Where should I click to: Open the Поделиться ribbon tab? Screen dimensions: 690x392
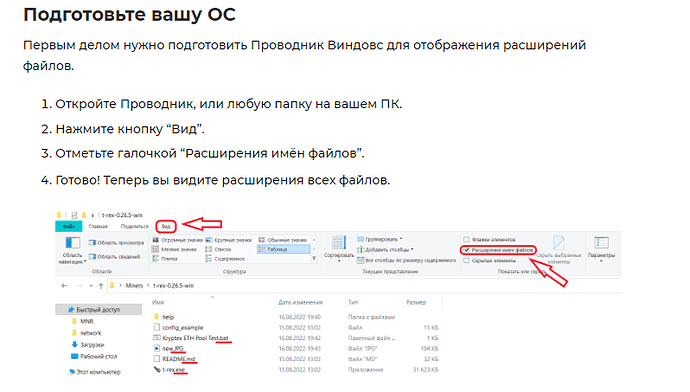click(x=134, y=226)
